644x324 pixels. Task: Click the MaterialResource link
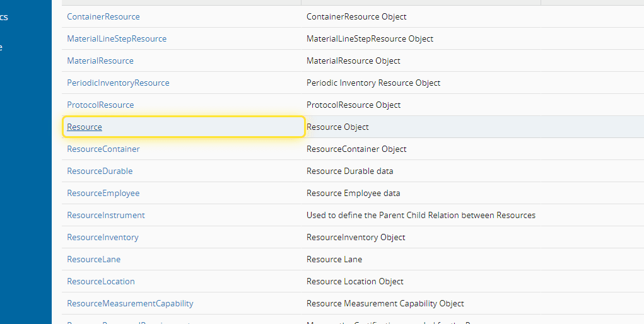coord(100,61)
